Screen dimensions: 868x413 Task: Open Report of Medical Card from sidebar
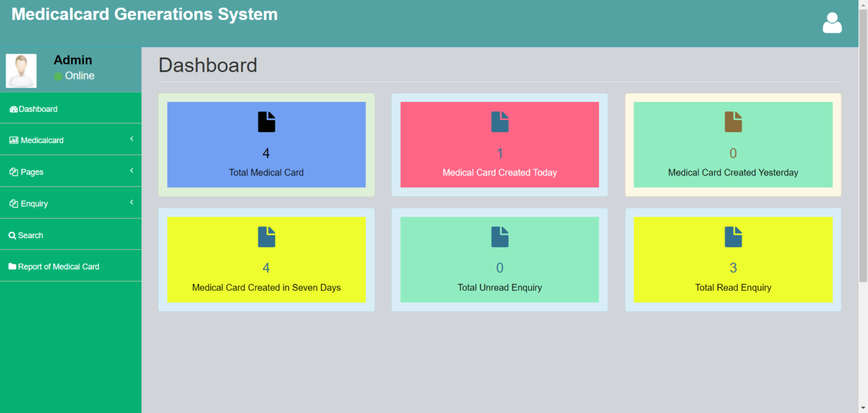59,266
